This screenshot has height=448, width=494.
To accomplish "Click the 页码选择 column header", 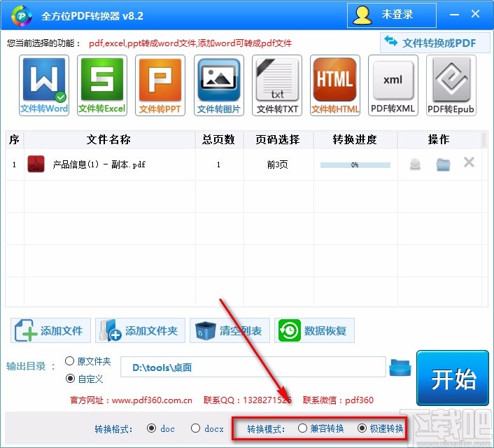I will click(278, 139).
